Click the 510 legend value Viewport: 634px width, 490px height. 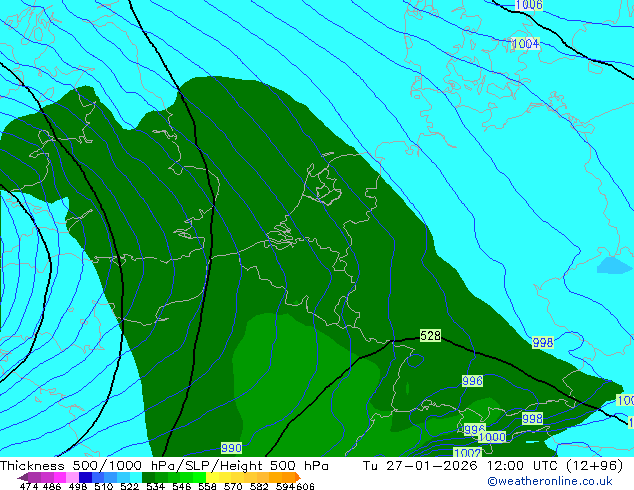click(104, 486)
